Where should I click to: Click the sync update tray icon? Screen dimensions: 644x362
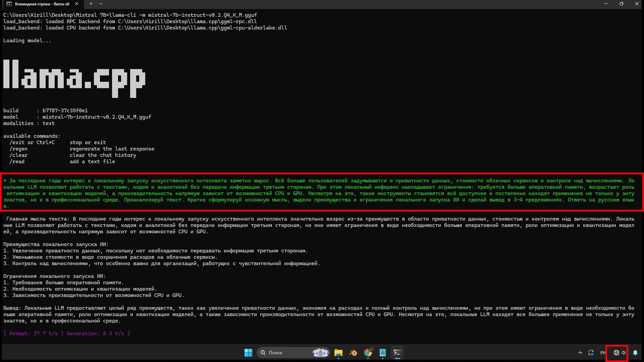coord(591,353)
